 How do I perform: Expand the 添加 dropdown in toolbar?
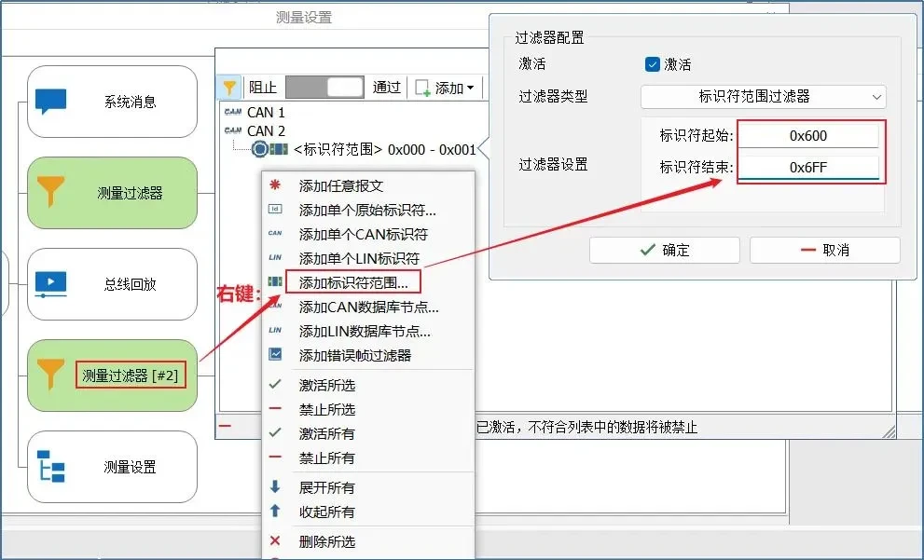pos(448,88)
